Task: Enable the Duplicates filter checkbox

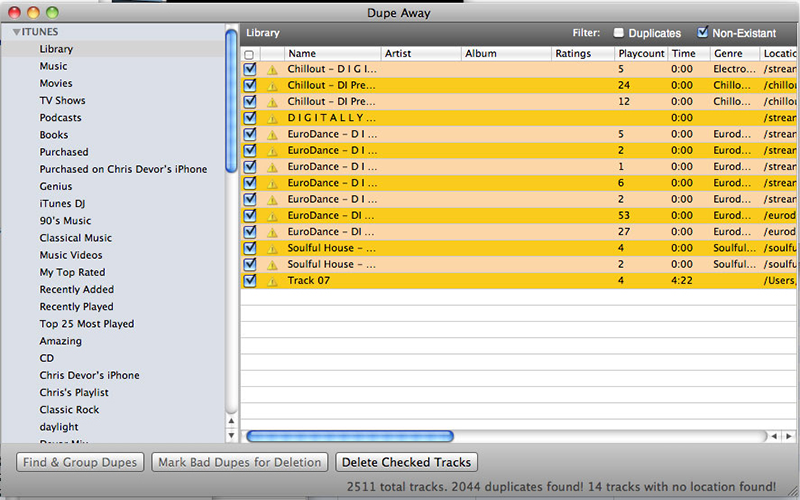Action: pyautogui.click(x=618, y=33)
